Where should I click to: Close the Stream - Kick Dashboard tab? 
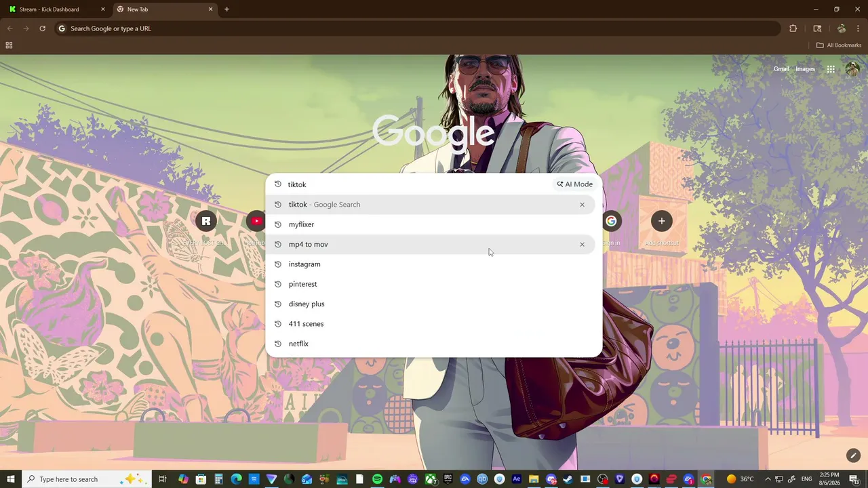[103, 9]
